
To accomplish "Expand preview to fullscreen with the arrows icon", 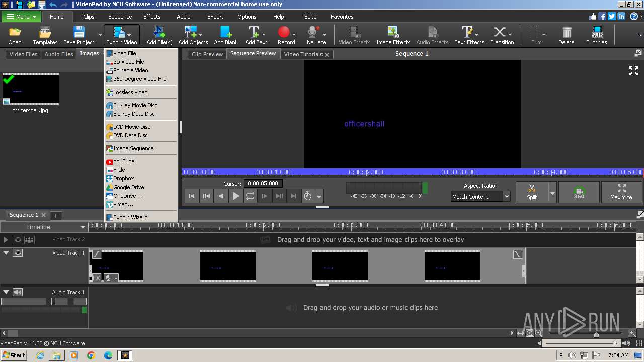I will (x=633, y=71).
